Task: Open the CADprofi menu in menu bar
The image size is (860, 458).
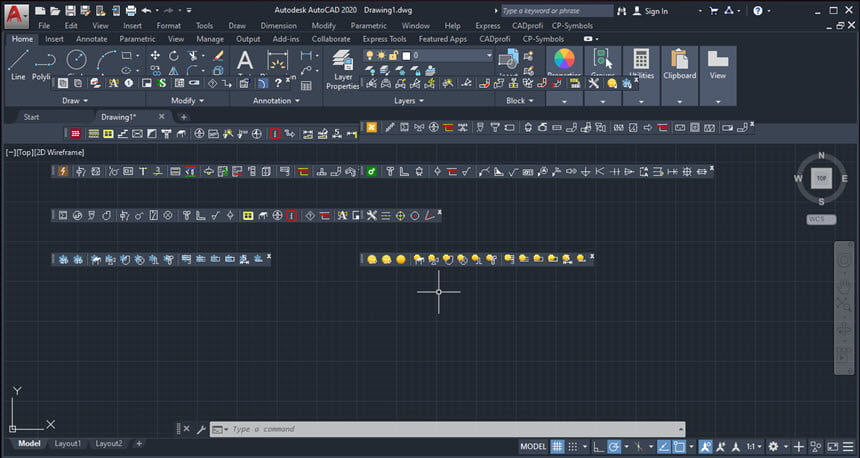Action: point(527,26)
